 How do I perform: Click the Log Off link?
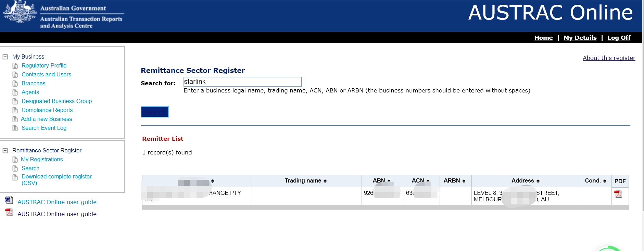pos(619,38)
